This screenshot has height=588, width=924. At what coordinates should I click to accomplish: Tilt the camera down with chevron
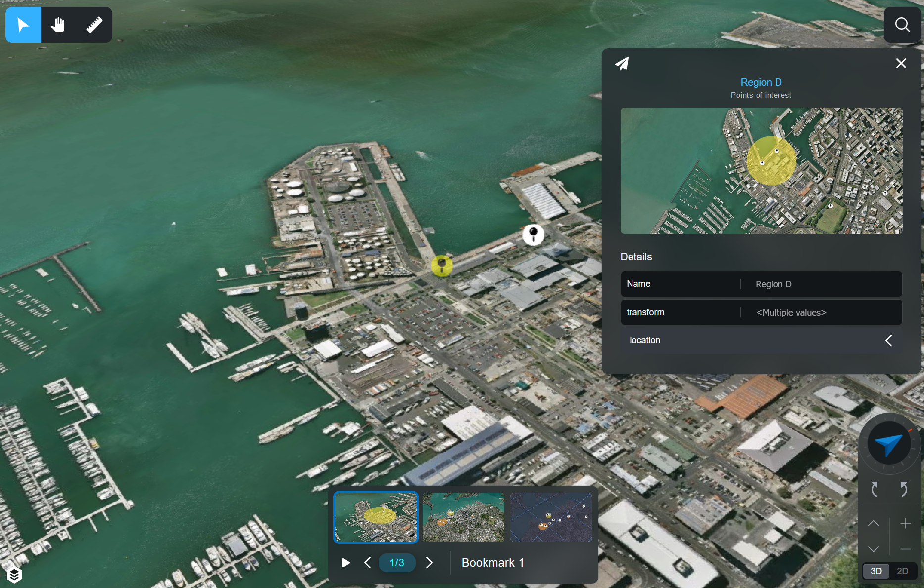874,549
